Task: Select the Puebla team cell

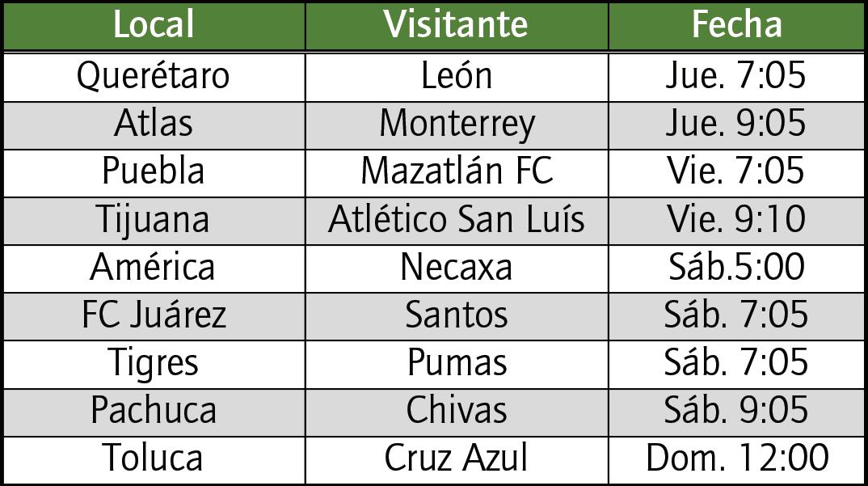Action: [154, 173]
